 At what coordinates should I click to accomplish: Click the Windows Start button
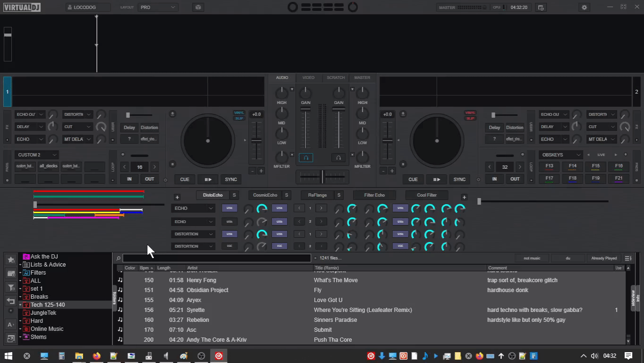[8, 356]
